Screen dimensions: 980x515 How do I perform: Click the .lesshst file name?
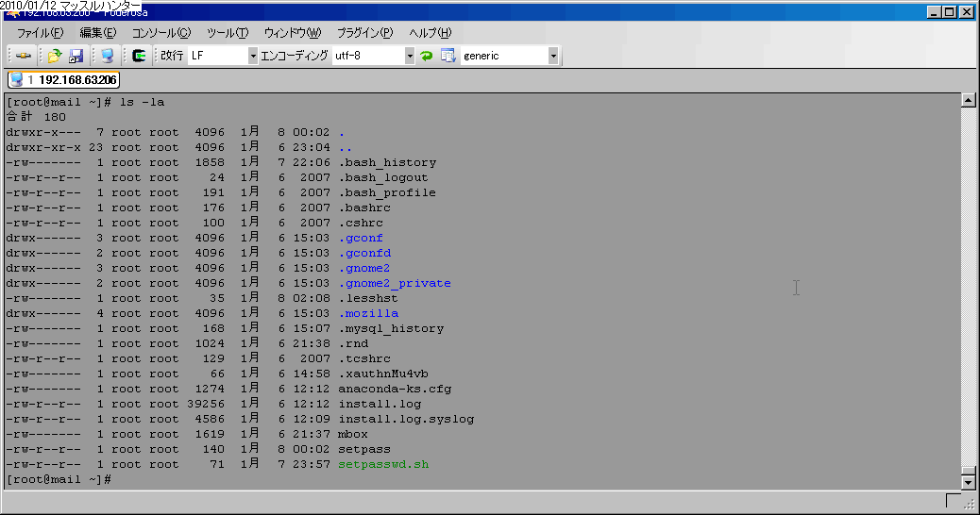(368, 298)
